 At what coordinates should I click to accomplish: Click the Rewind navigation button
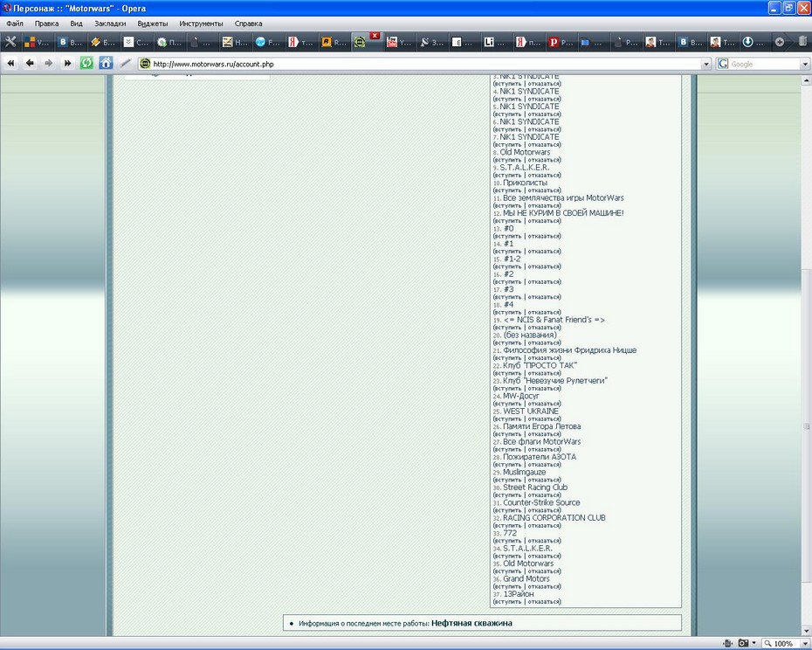pyautogui.click(x=10, y=63)
